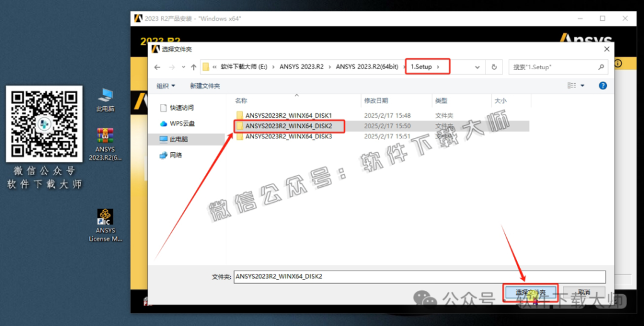The image size is (644, 326).
Task: Open view options dropdown arrow
Action: click(582, 86)
